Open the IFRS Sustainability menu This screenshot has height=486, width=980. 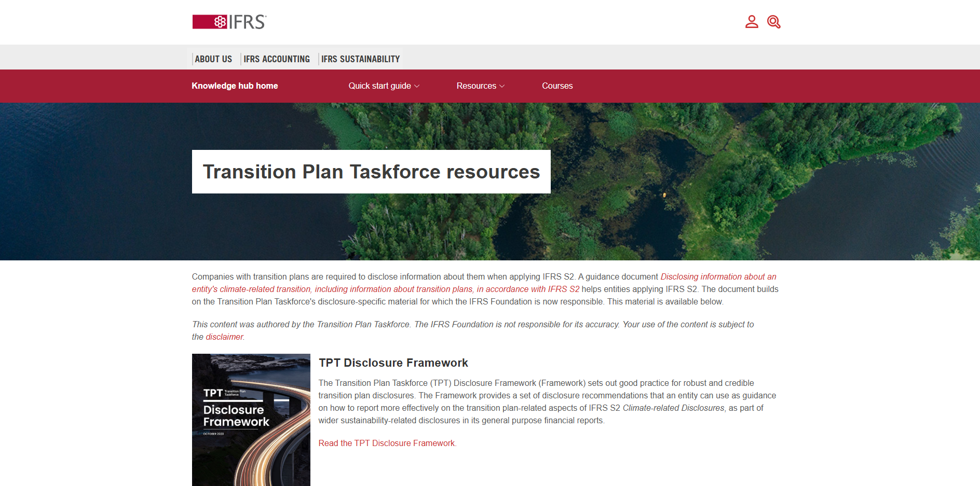coord(360,59)
